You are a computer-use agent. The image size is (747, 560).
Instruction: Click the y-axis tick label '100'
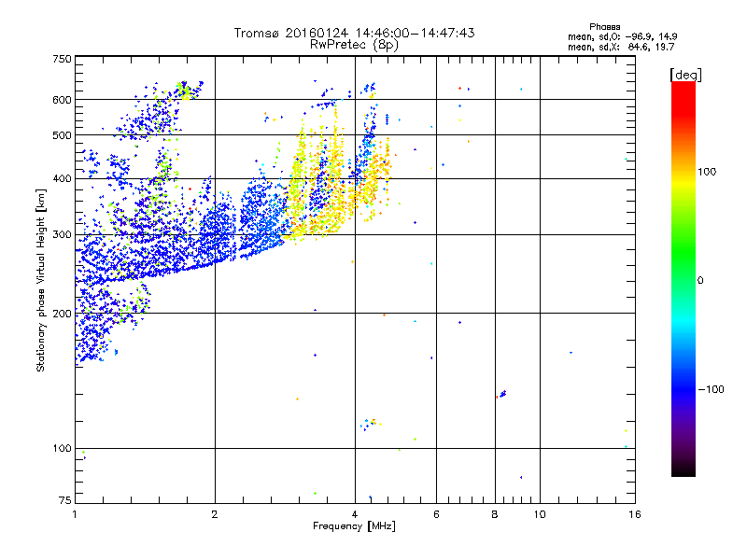tap(62, 449)
